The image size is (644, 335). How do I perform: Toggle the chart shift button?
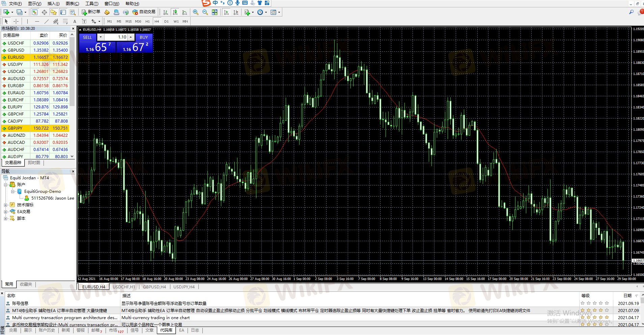pyautogui.click(x=236, y=12)
